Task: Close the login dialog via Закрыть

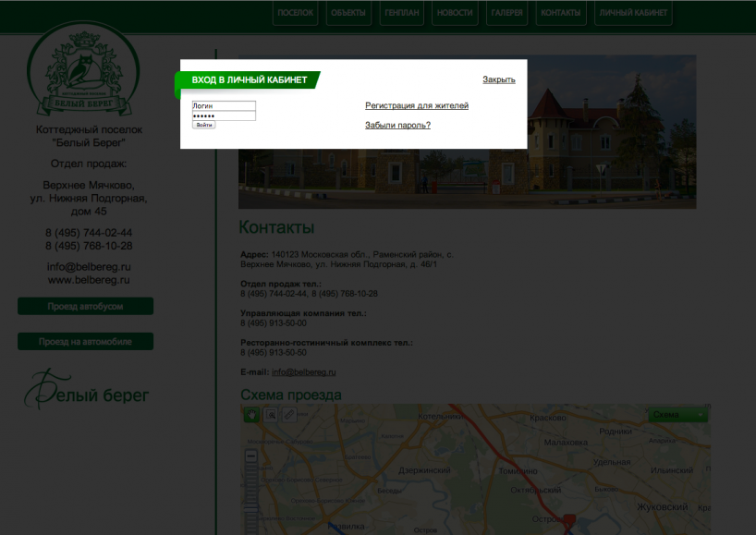Action: point(499,79)
